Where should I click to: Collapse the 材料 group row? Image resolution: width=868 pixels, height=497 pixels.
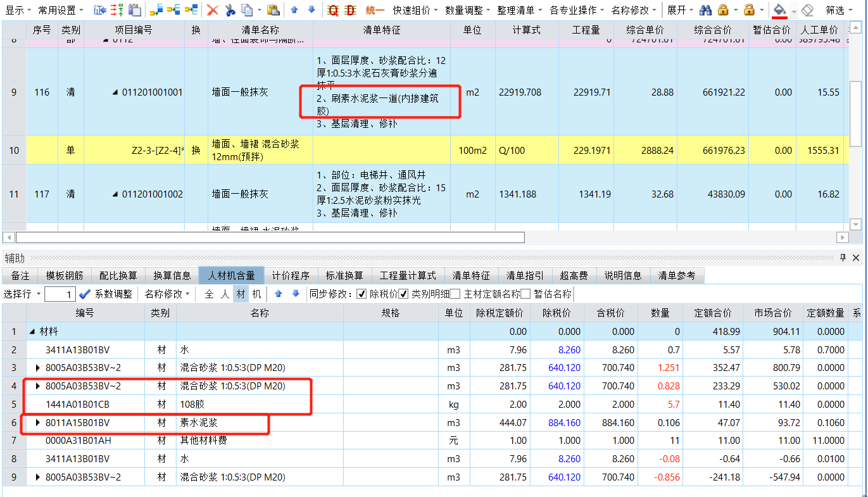32,332
